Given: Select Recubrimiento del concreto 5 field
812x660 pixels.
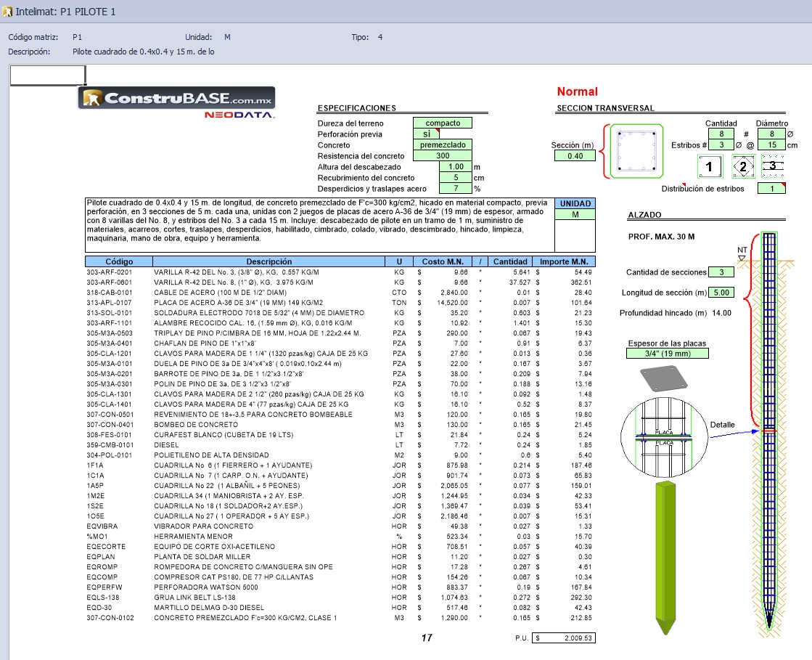Looking at the screenshot, I should pyautogui.click(x=456, y=177).
